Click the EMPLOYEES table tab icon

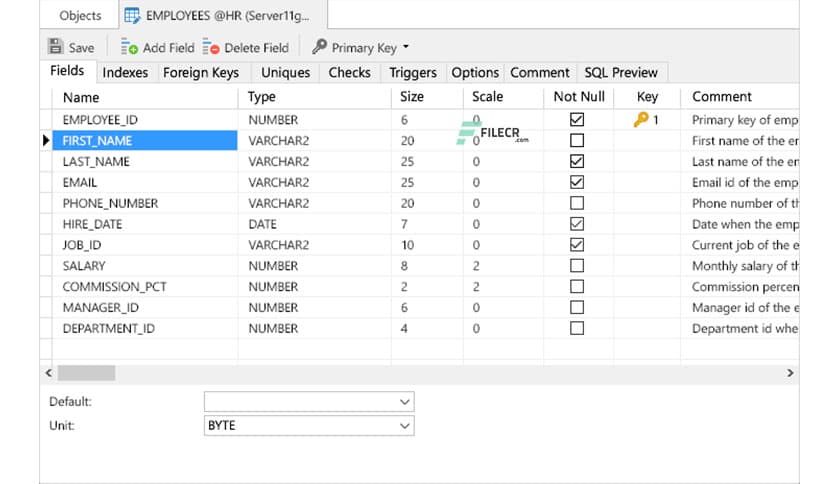(x=131, y=16)
